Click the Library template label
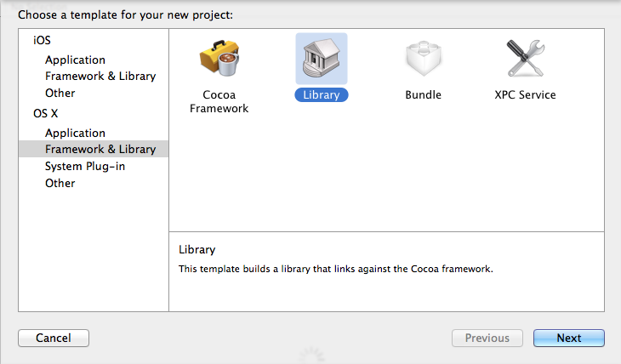621x364 pixels. [321, 95]
